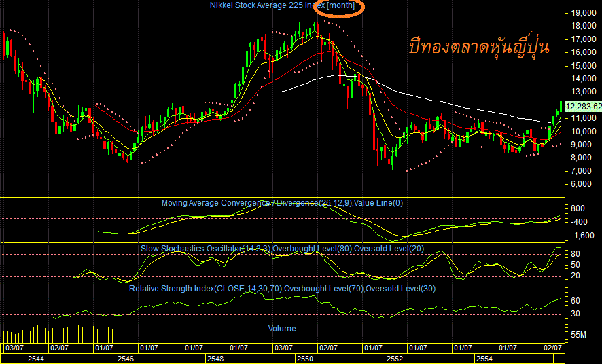Click the Volume panel title
The height and width of the screenshot is (364, 602).
point(282,329)
